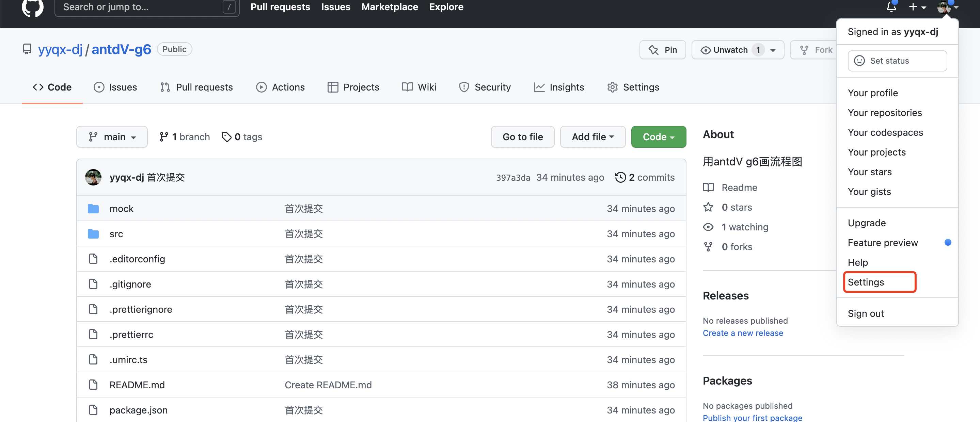Open Your profile

(873, 93)
